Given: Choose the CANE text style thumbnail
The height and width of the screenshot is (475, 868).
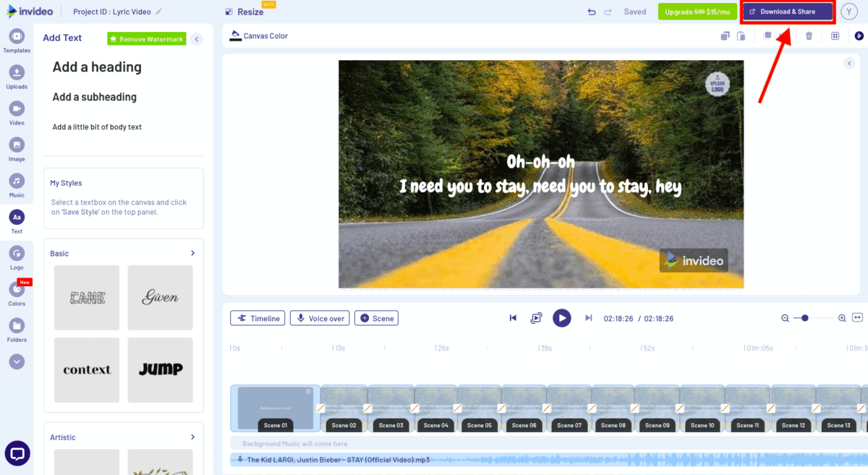Looking at the screenshot, I should (87, 297).
